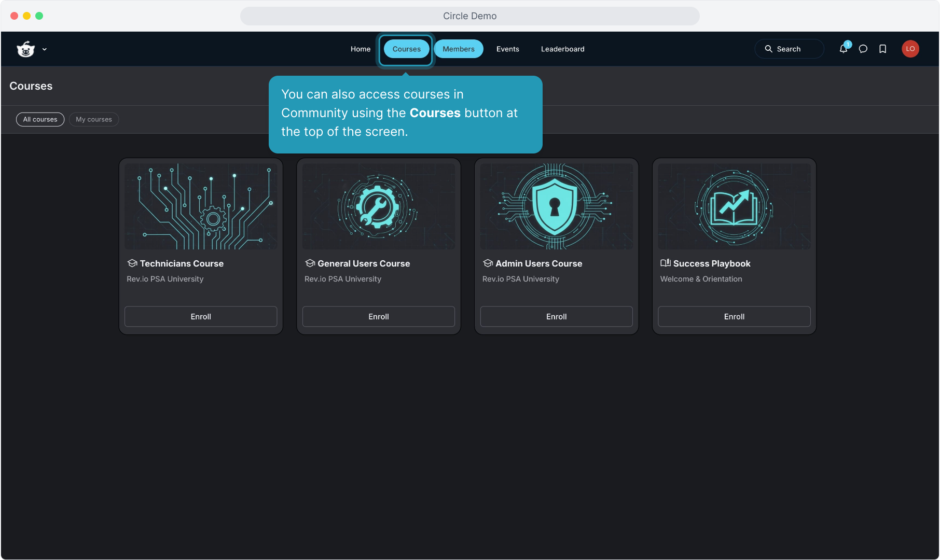Image resolution: width=940 pixels, height=560 pixels.
Task: Go to the Home tab
Action: tap(361, 49)
